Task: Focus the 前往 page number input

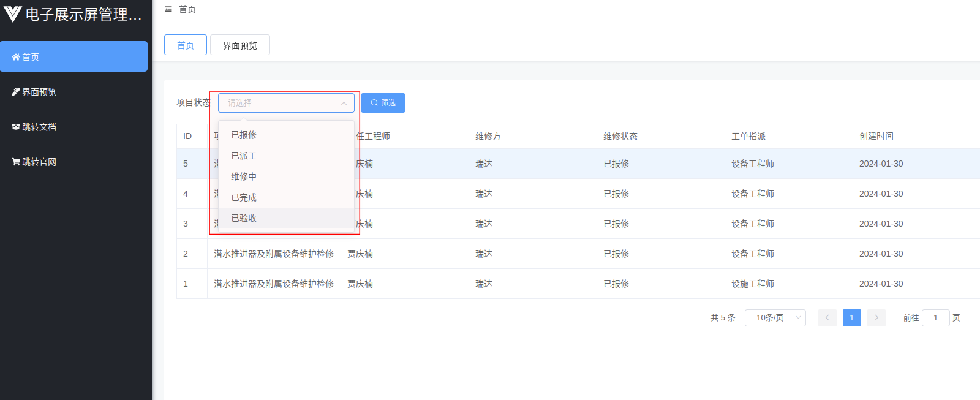Action: [x=935, y=317]
